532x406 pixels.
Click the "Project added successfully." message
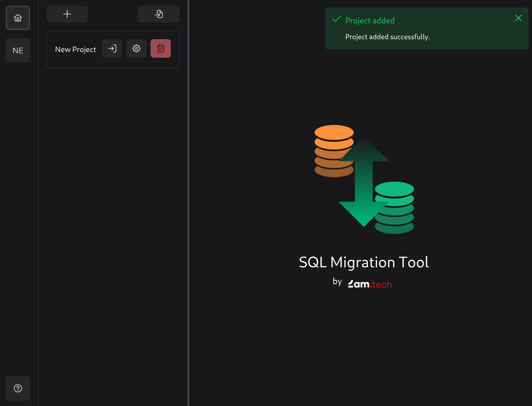[387, 37]
